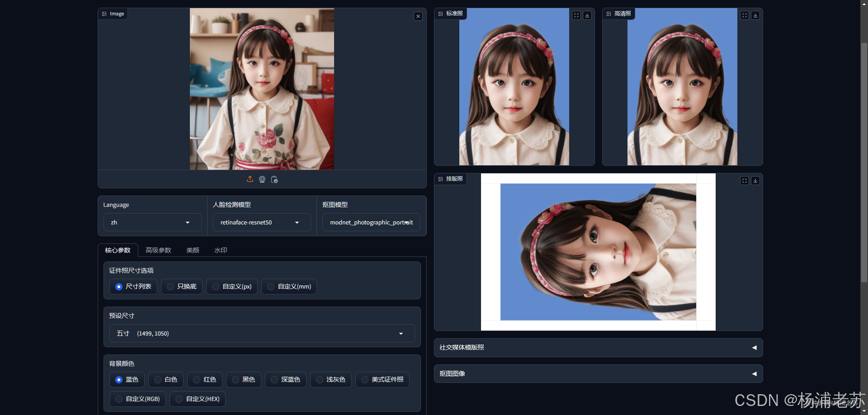Choose 深蓝色 background color
This screenshot has width=868, height=415.
coord(286,380)
